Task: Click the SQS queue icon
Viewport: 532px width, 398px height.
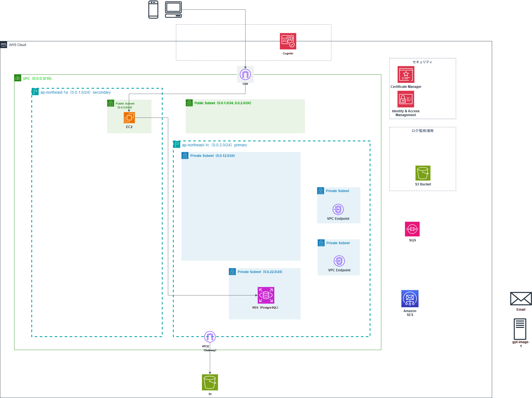Action: [412, 229]
